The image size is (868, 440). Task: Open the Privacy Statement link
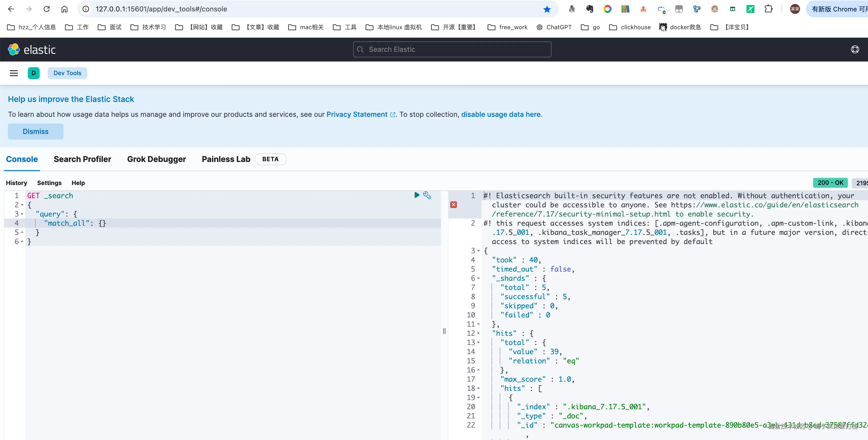tap(357, 114)
